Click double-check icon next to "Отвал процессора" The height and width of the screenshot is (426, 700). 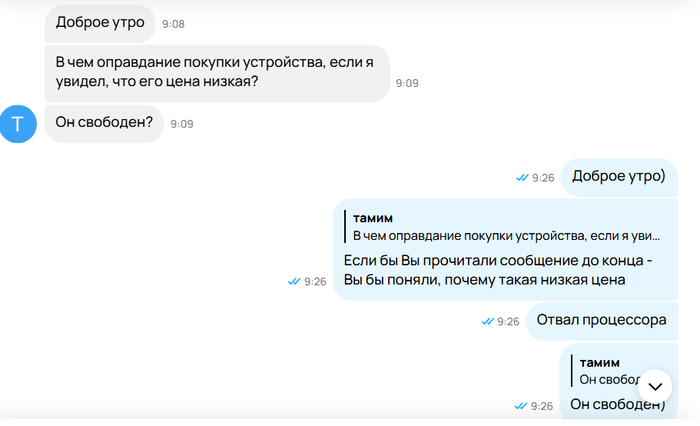click(x=487, y=322)
